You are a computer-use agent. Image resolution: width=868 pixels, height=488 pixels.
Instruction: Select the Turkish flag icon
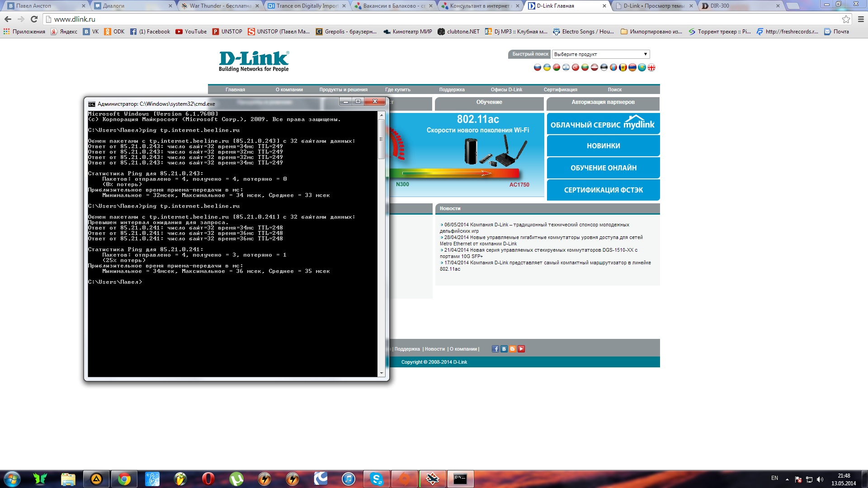[576, 67]
